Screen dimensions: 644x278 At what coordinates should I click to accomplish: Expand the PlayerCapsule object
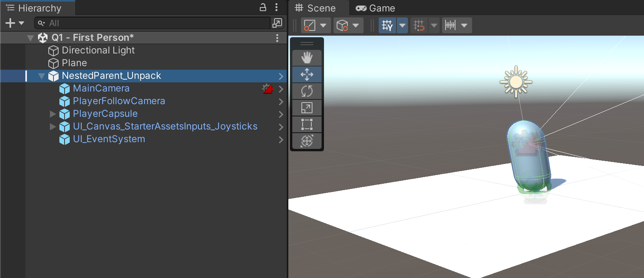click(53, 114)
